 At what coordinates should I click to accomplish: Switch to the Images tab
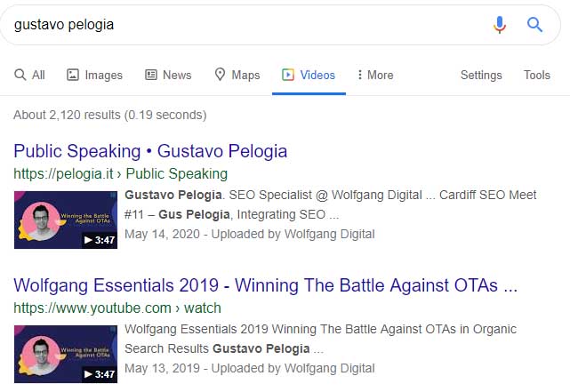pyautogui.click(x=94, y=75)
